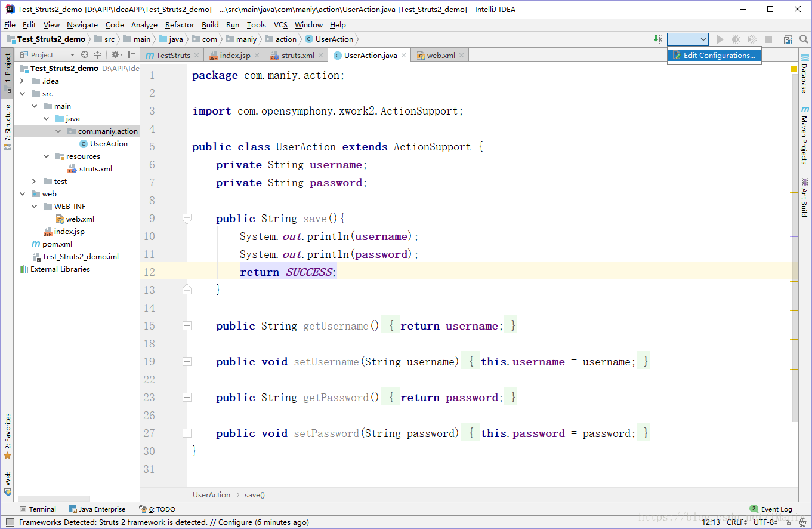
Task: Click the Search Everywhere magnifier icon
Action: pos(804,39)
